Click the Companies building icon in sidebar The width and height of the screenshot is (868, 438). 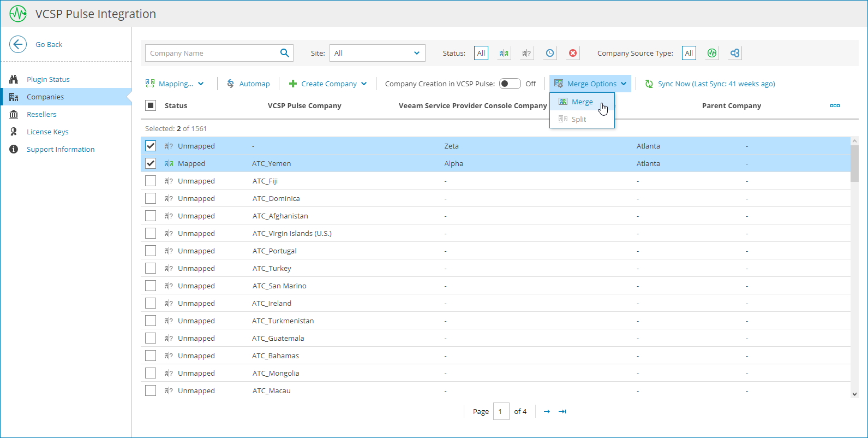[14, 97]
